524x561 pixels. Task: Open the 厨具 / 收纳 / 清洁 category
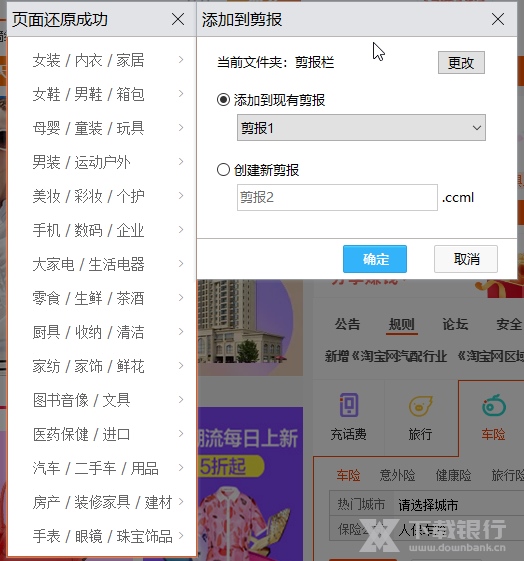[x=88, y=332]
